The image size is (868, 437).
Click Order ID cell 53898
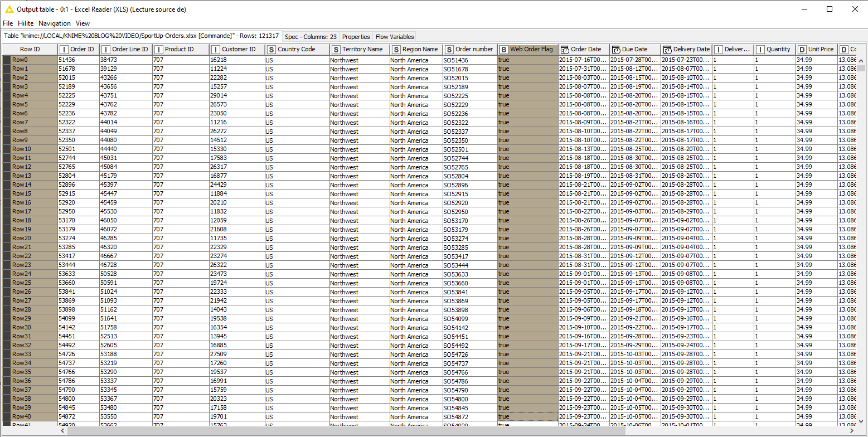(78, 310)
